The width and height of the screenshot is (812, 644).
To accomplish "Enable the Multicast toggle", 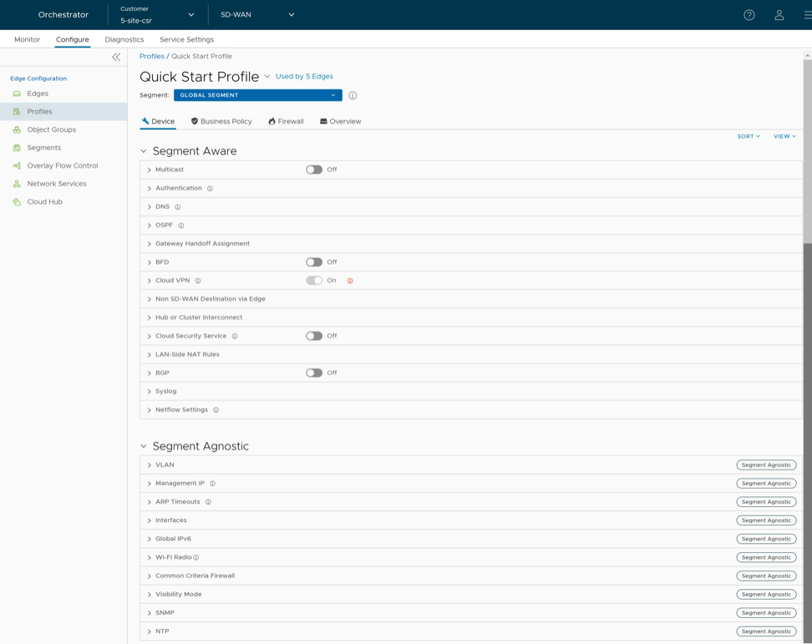I will pos(314,170).
